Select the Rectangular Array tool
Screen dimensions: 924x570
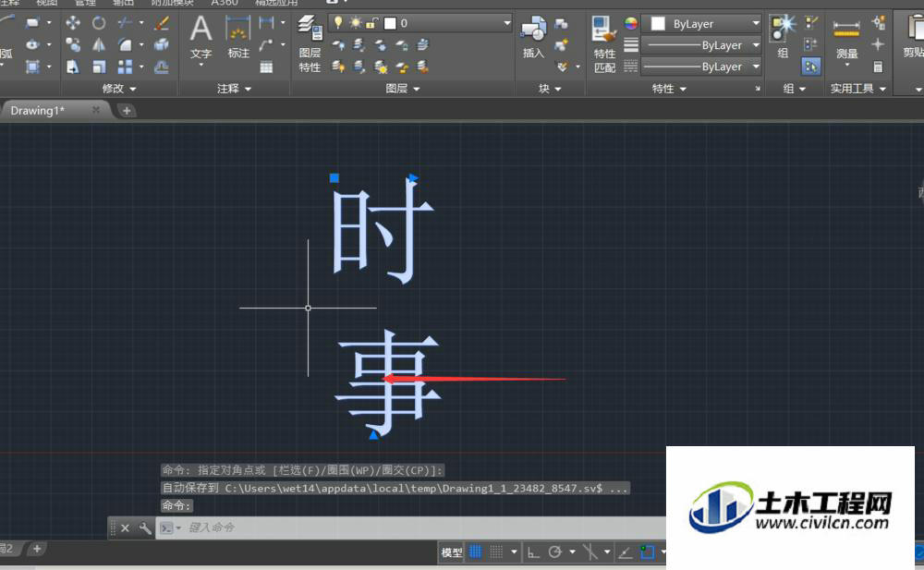coord(125,67)
